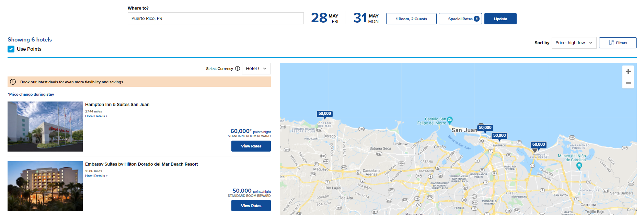The image size is (644, 215).
Task: Click the Select Currency info icon
Action: point(238,69)
